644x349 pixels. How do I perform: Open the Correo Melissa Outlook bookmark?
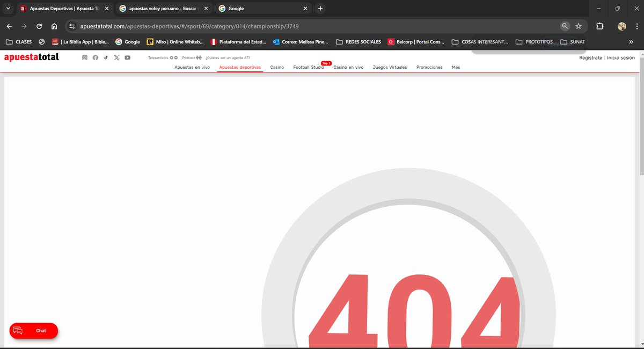pyautogui.click(x=301, y=42)
